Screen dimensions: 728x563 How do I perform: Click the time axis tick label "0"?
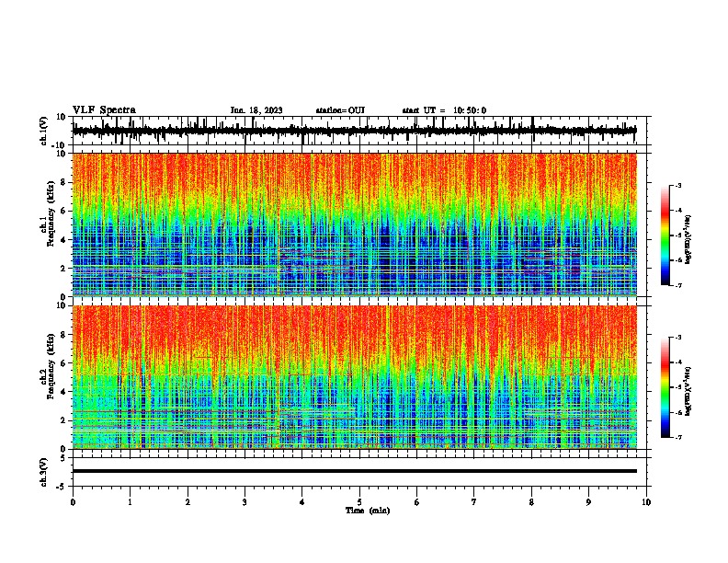73,502
